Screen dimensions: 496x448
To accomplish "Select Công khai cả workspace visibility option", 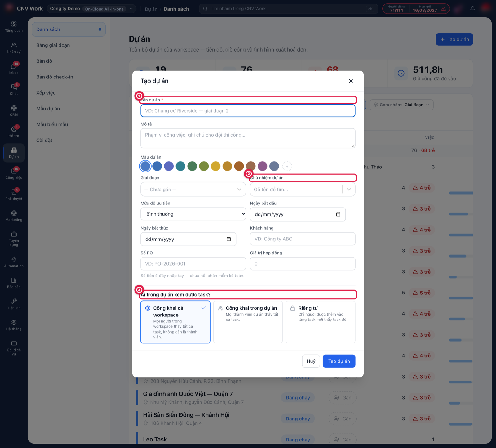I will 175,322.
